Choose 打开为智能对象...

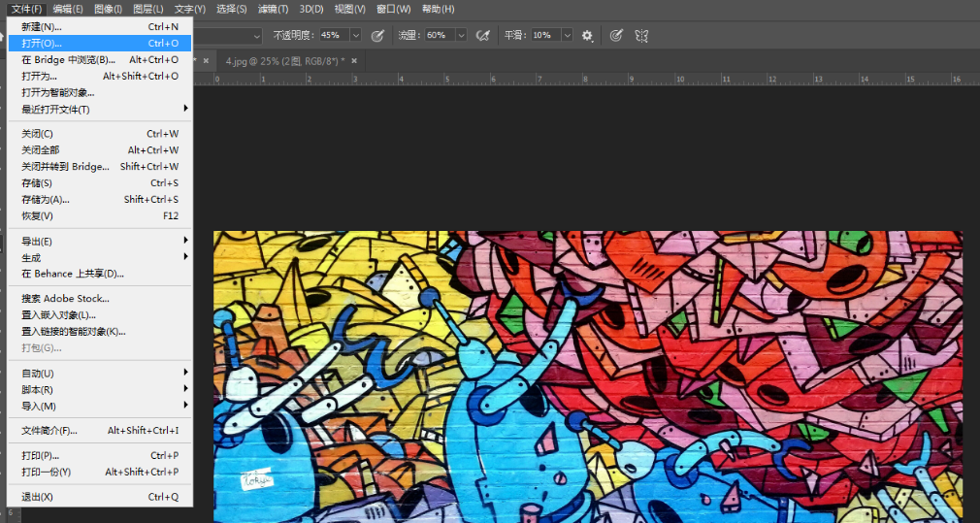pyautogui.click(x=99, y=92)
